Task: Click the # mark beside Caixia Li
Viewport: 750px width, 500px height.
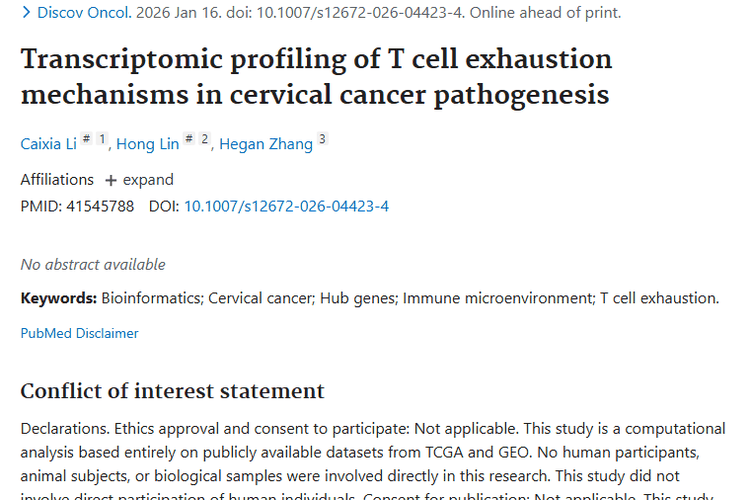Action: tap(87, 139)
